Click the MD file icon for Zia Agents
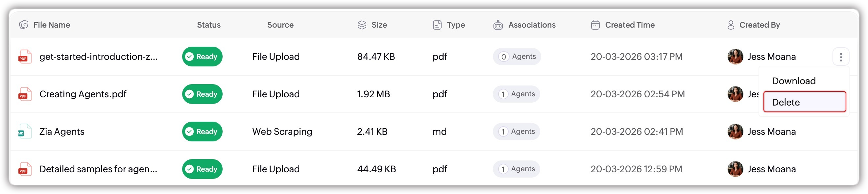 tap(25, 131)
